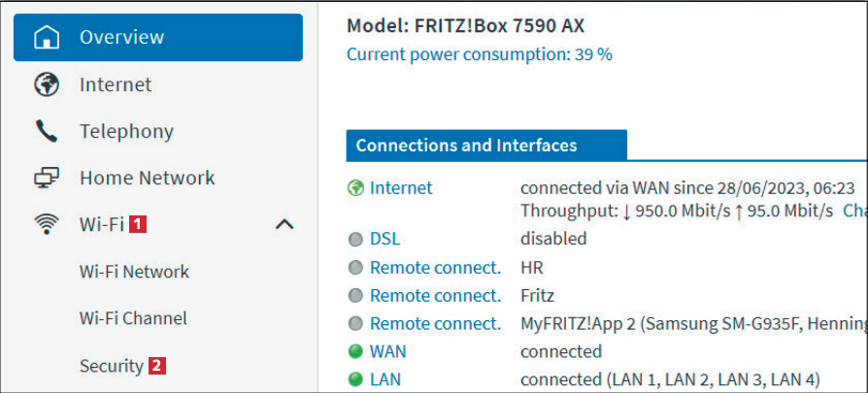Click the gray status dot beside DSL
The height and width of the screenshot is (393, 868).
pos(355,239)
